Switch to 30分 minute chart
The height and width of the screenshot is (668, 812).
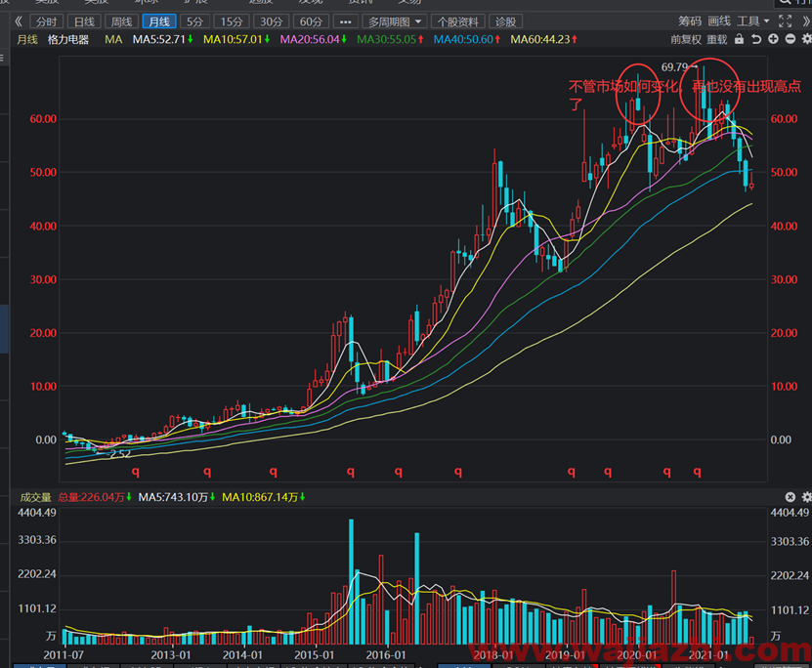coord(272,21)
